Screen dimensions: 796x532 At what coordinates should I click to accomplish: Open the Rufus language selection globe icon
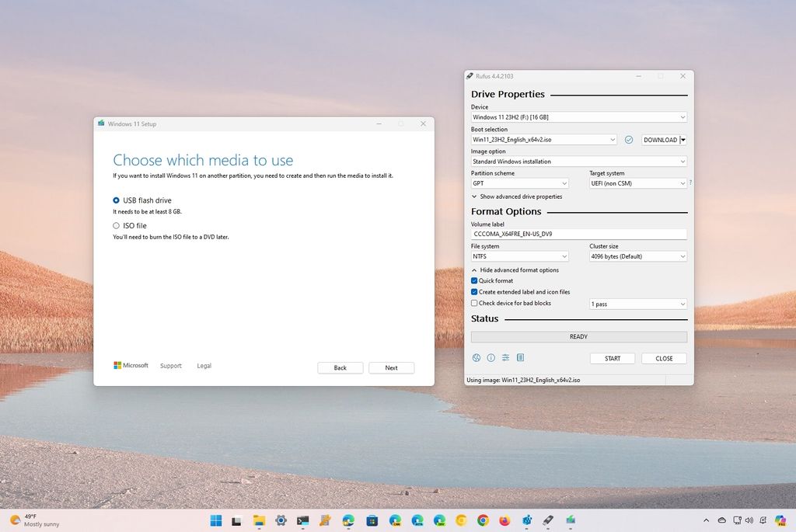coord(477,358)
